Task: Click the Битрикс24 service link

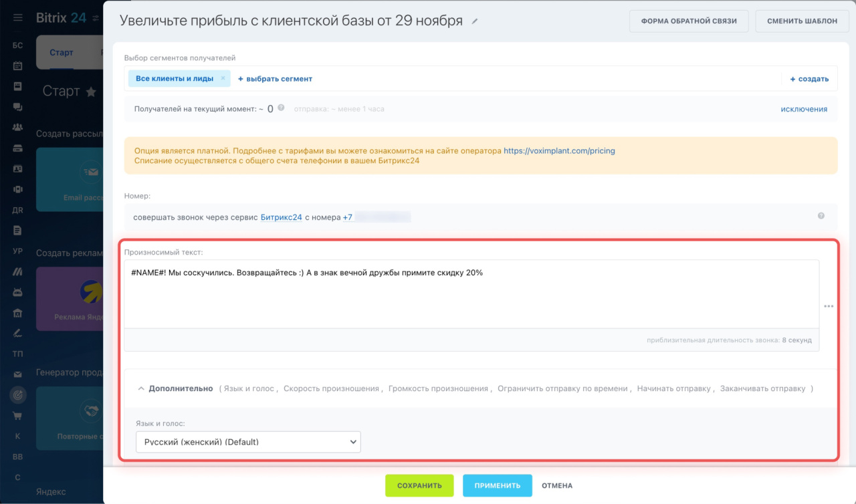Action: click(281, 217)
